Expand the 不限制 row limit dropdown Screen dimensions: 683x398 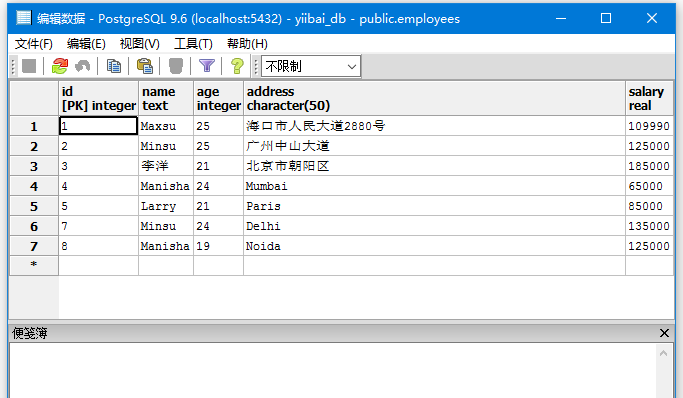click(311, 66)
